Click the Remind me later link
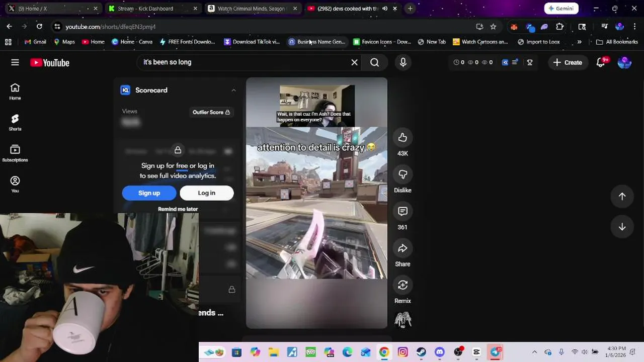This screenshot has width=644, height=362. 178,209
